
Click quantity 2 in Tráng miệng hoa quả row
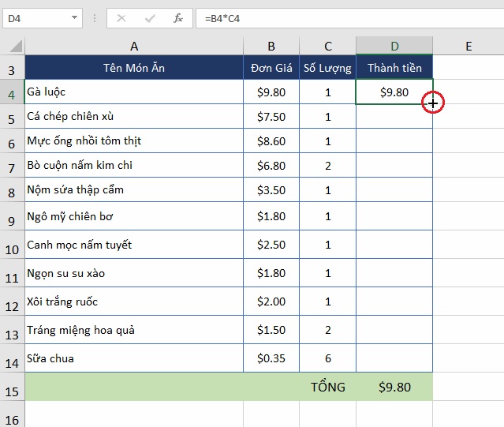pyautogui.click(x=327, y=330)
